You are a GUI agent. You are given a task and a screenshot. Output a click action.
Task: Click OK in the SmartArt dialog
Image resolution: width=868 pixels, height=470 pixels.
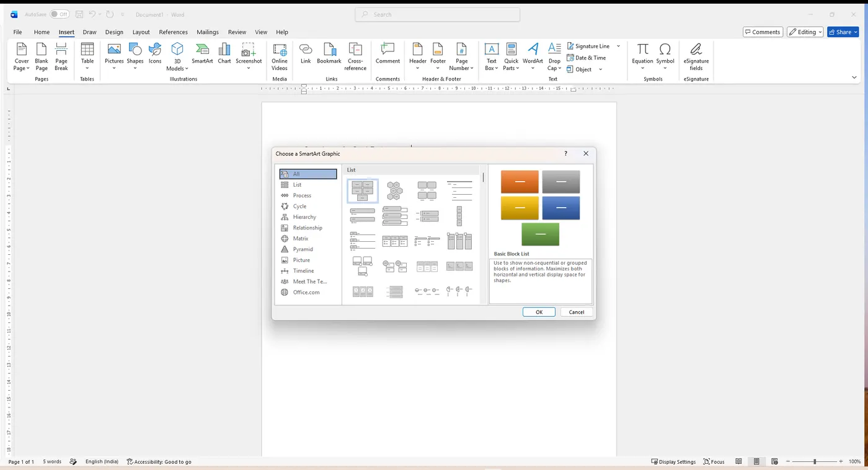pos(539,312)
